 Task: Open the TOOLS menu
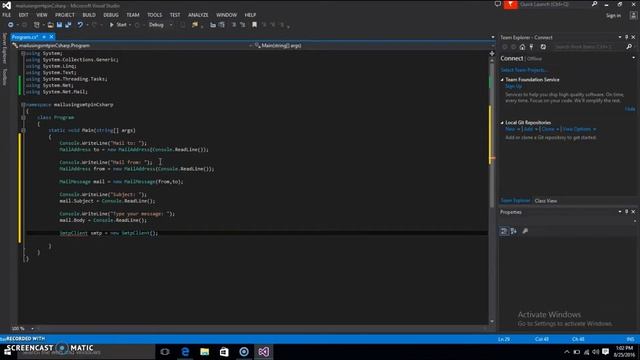coord(155,15)
